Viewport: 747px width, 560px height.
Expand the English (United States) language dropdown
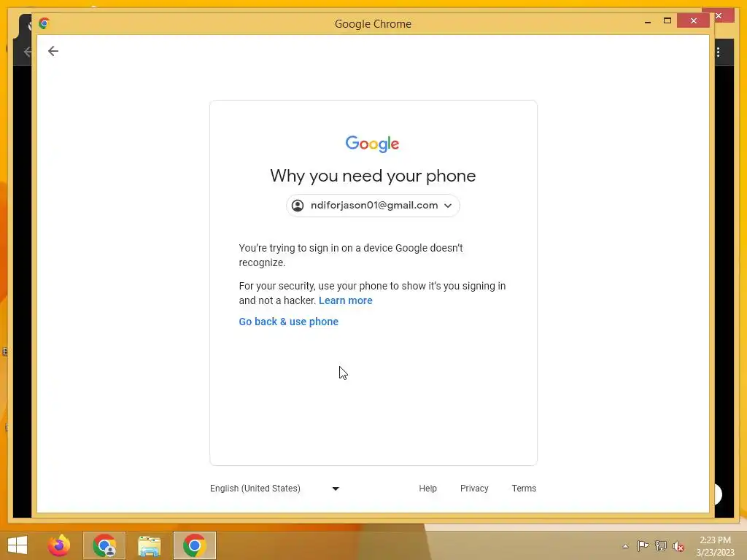[x=274, y=488]
